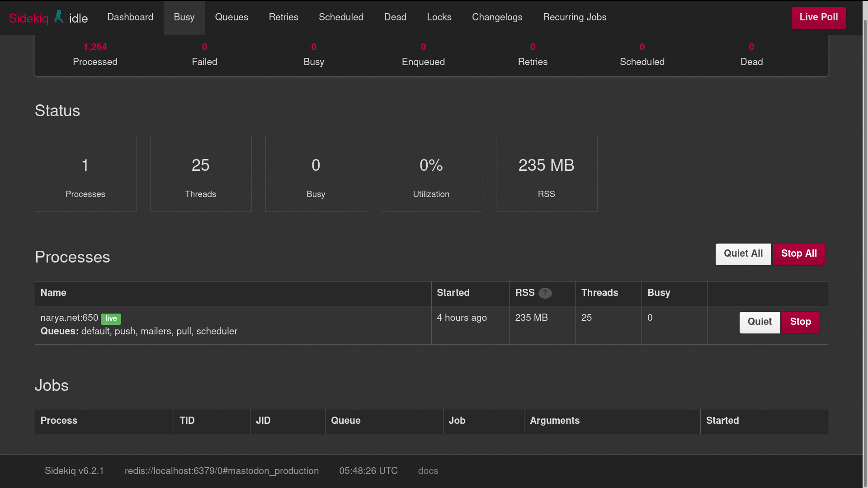This screenshot has width=868, height=488.
Task: Click the Sidekiq kicking figure logo icon
Action: tap(59, 17)
